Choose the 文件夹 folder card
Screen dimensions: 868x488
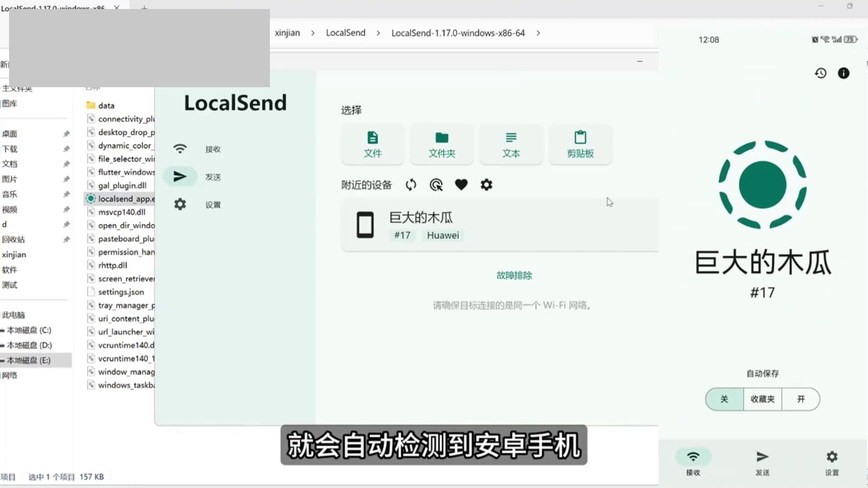[442, 144]
